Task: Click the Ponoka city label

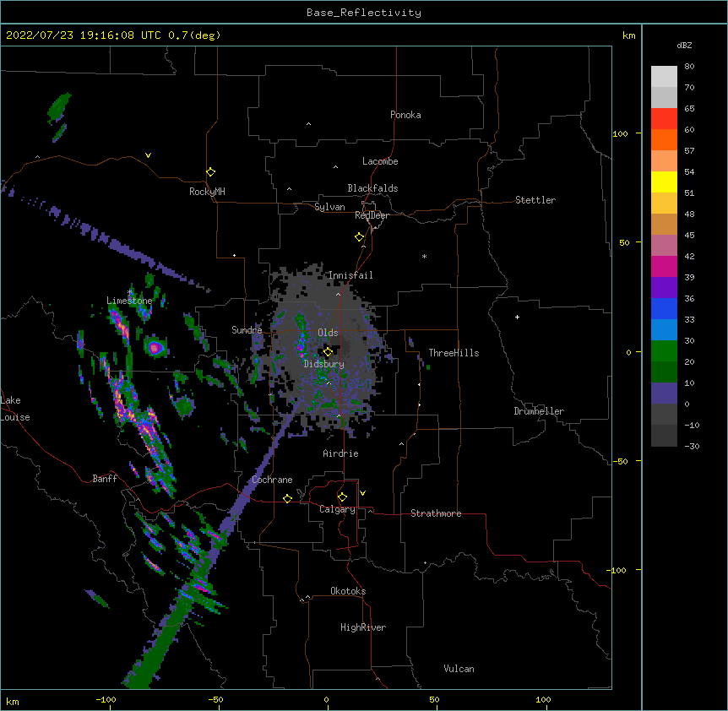Action: 405,115
